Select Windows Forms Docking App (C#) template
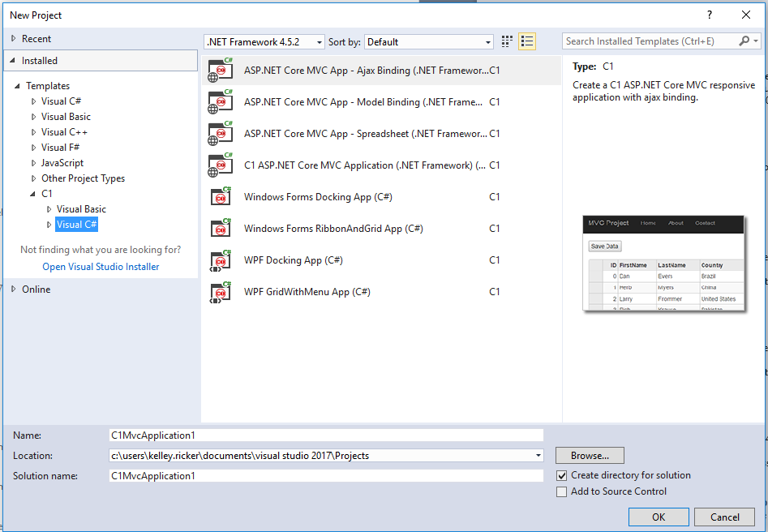 click(x=381, y=197)
